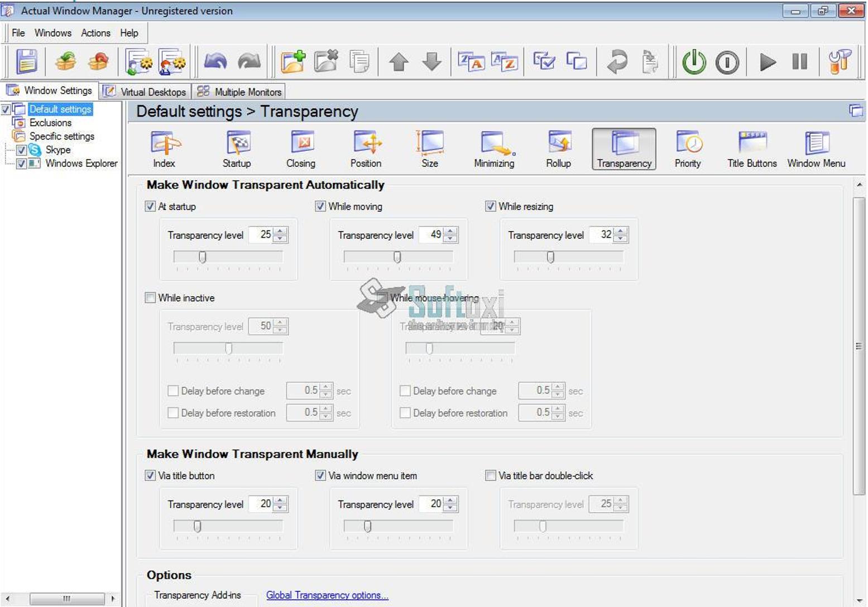Open the Actions menu

click(x=95, y=33)
